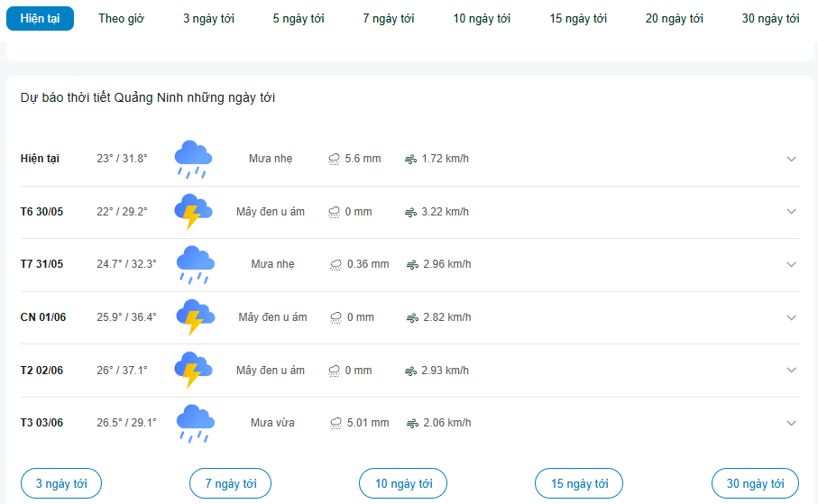Click rainfall icon next to 0.36 mm
Viewport: 818px width, 504px height.
336,265
